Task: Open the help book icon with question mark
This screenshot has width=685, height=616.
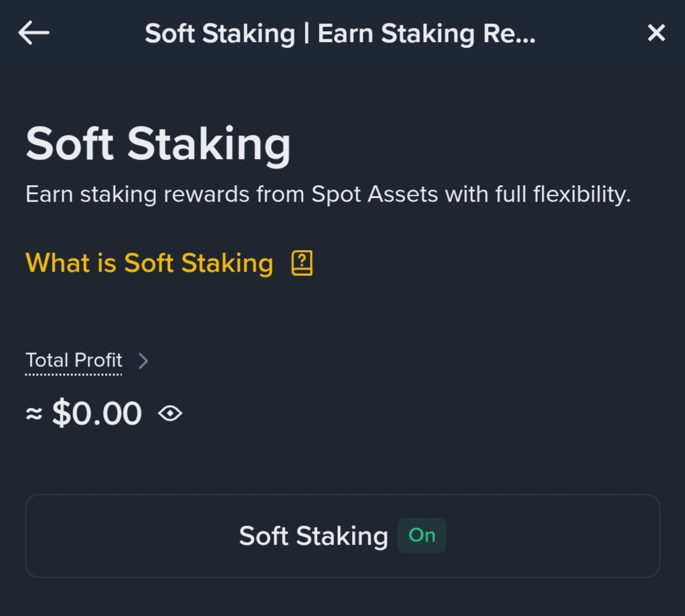Action: tap(302, 263)
